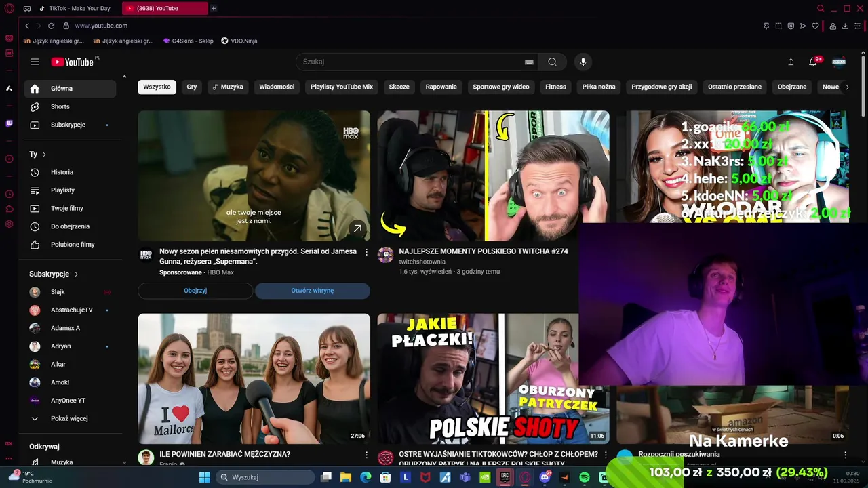Select the Wiadomości filter chip

(277, 87)
